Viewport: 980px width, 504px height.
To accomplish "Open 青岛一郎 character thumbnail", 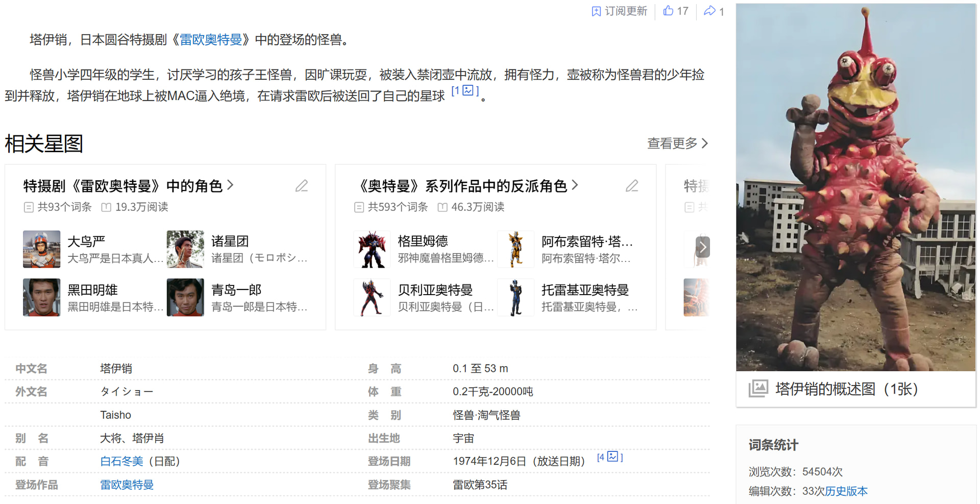I will [185, 297].
